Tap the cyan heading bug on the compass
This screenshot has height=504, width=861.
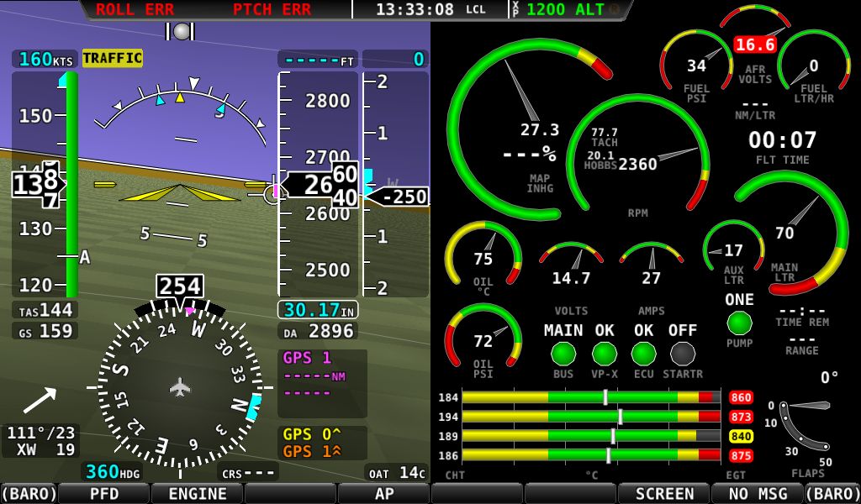(254, 407)
